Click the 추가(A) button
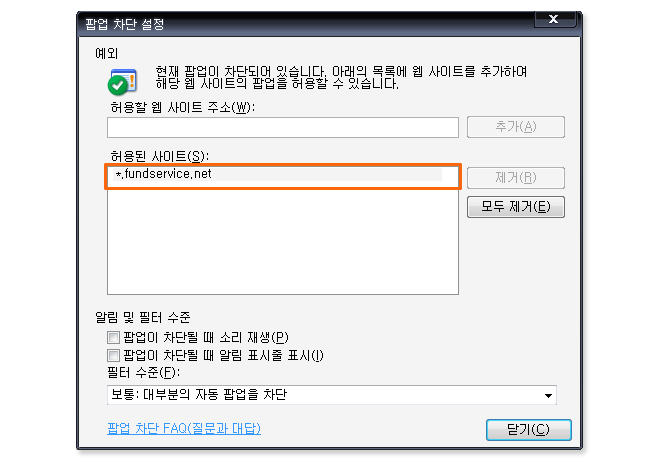The height and width of the screenshot is (460, 660). (516, 127)
